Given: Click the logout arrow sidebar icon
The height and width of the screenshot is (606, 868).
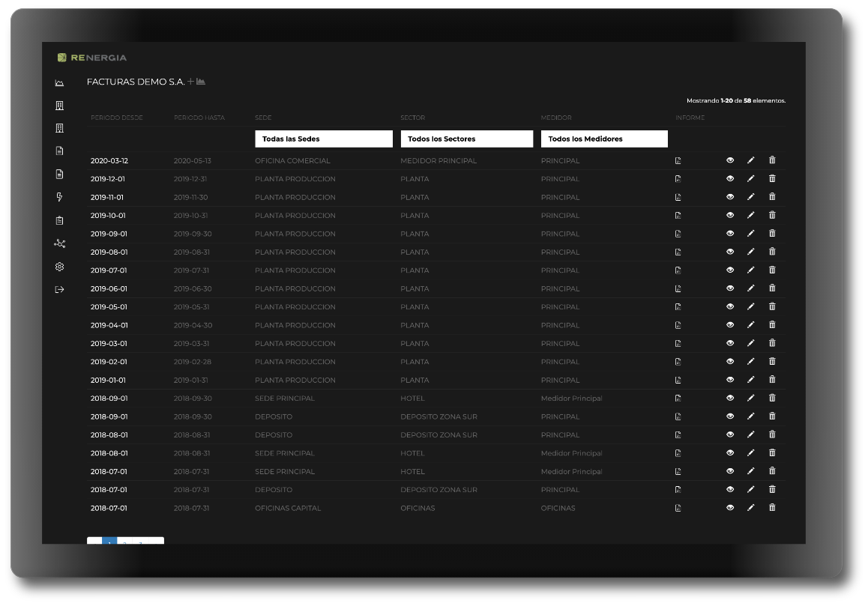Looking at the screenshot, I should click(x=60, y=289).
